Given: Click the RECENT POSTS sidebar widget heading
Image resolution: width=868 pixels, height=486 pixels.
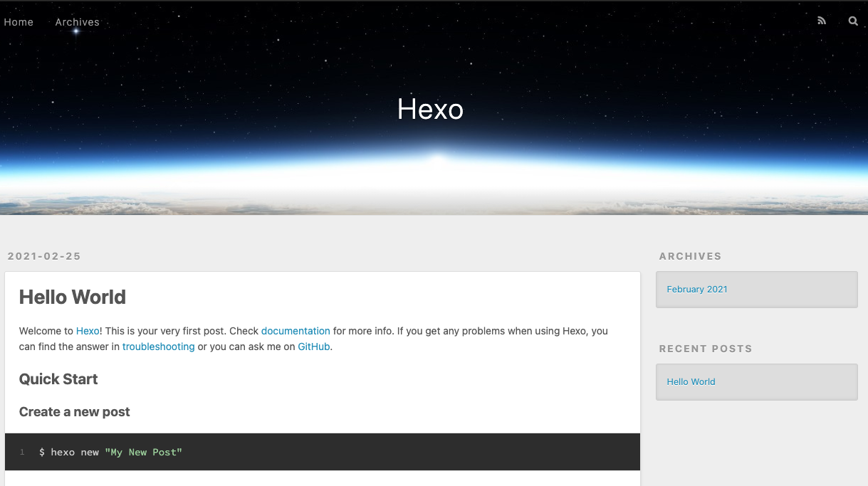Looking at the screenshot, I should pos(706,349).
